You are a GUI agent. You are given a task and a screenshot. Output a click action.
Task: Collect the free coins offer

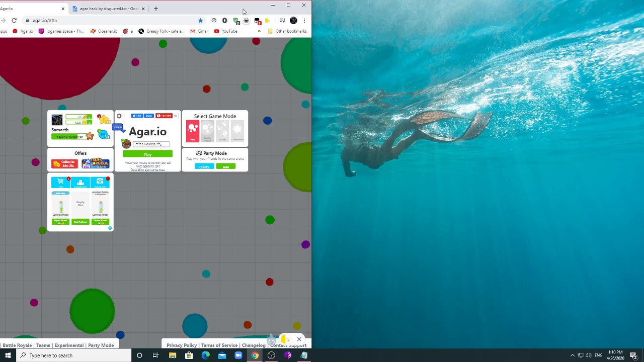(x=64, y=164)
